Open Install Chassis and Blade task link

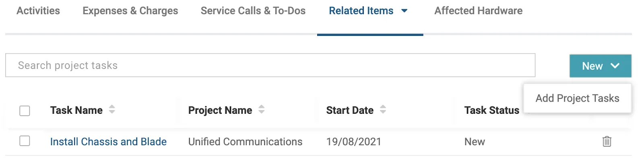click(108, 142)
